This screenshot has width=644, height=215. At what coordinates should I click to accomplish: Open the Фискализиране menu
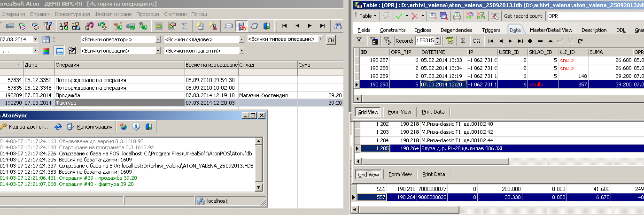tap(113, 14)
